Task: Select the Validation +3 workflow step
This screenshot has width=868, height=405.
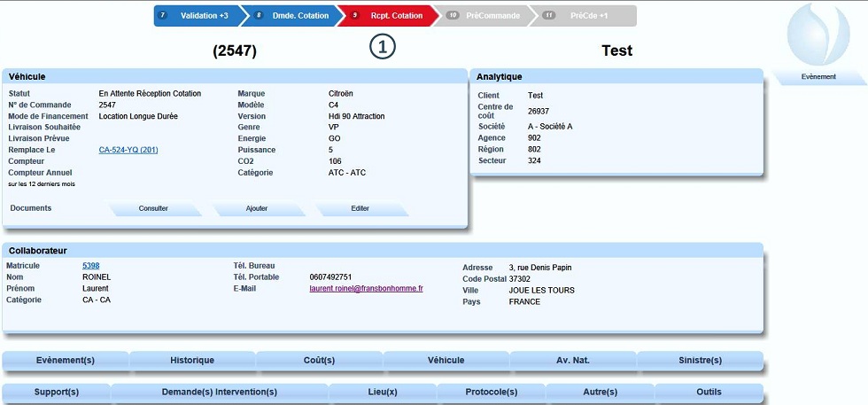Action: pyautogui.click(x=197, y=16)
